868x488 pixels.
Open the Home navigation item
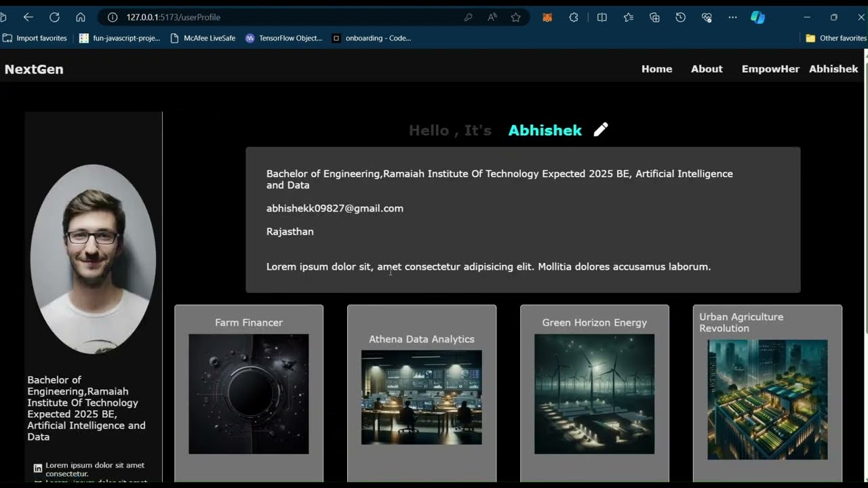656,68
